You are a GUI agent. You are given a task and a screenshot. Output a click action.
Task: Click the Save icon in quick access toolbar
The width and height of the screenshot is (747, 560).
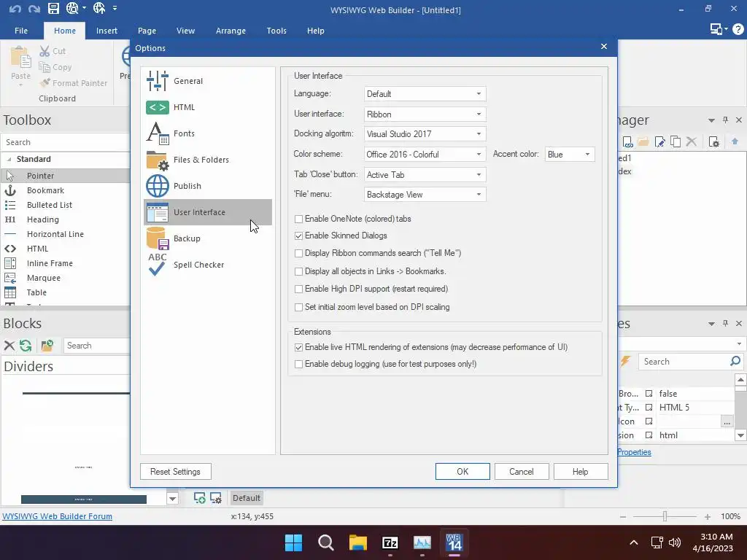click(x=53, y=8)
